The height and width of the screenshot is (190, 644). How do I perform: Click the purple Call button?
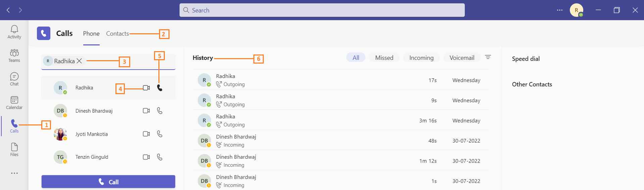click(108, 182)
